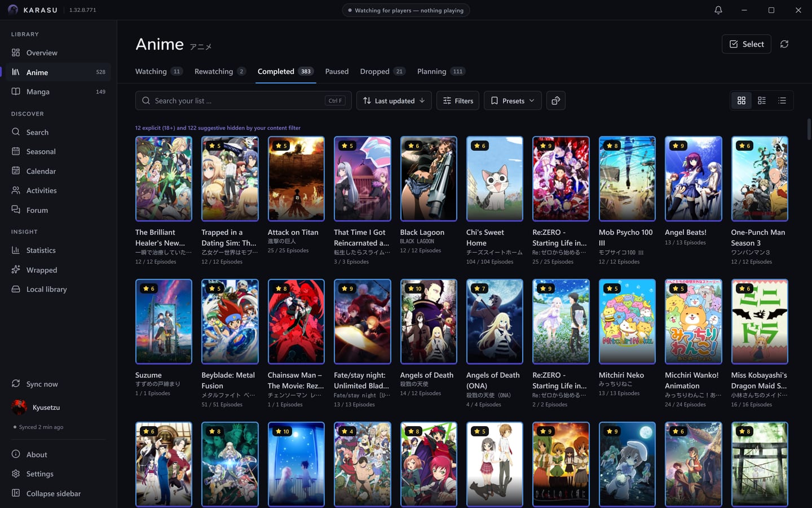Open the notifications bell
812x508 pixels.
tap(718, 10)
